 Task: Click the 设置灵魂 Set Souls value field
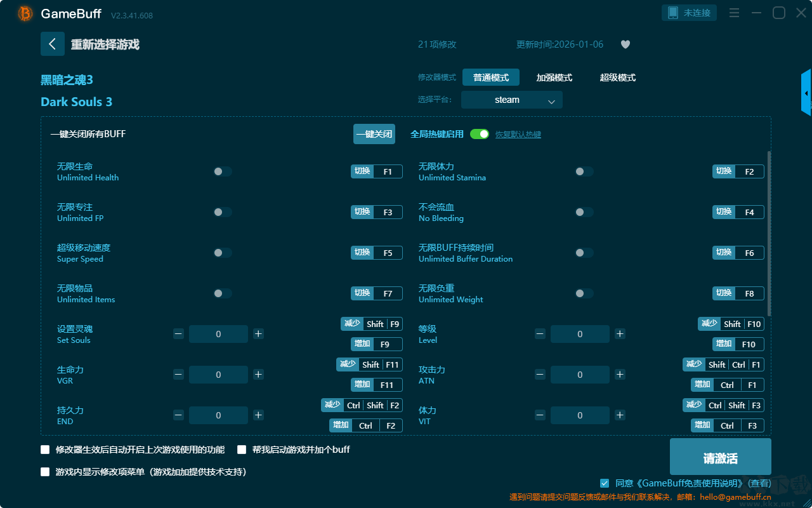click(x=218, y=334)
